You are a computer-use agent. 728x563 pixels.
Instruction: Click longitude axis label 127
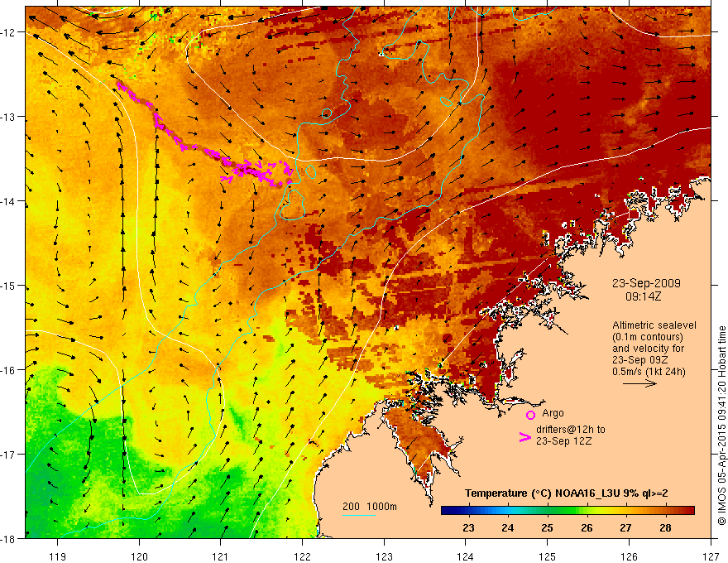(711, 556)
